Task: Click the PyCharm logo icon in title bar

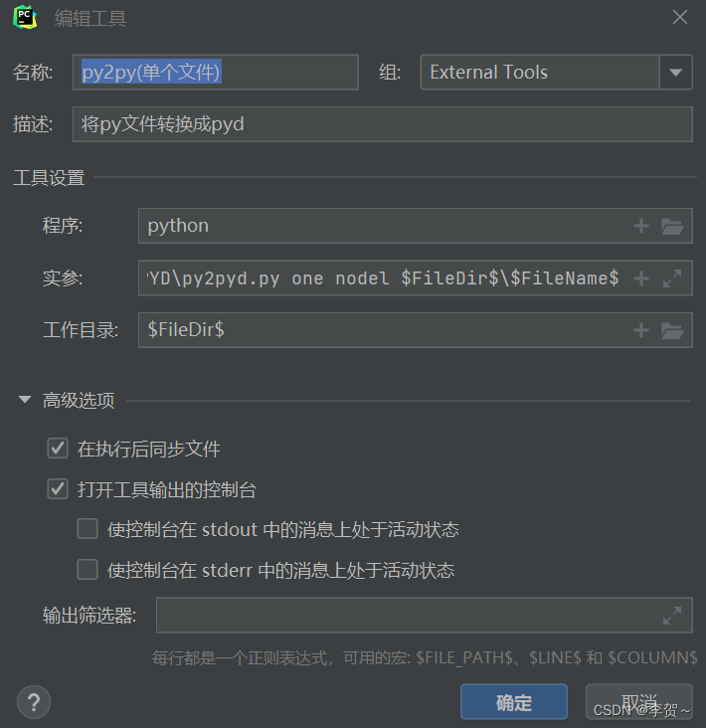Action: coord(25,17)
